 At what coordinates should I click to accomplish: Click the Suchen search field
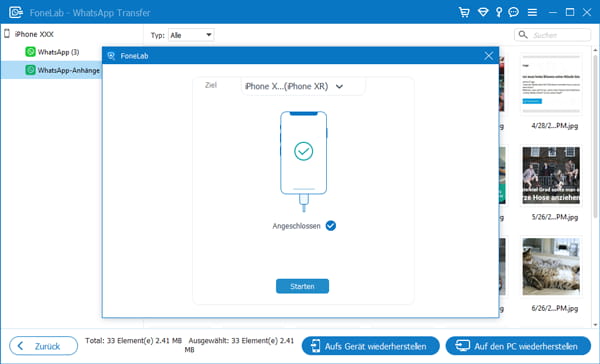(x=553, y=35)
